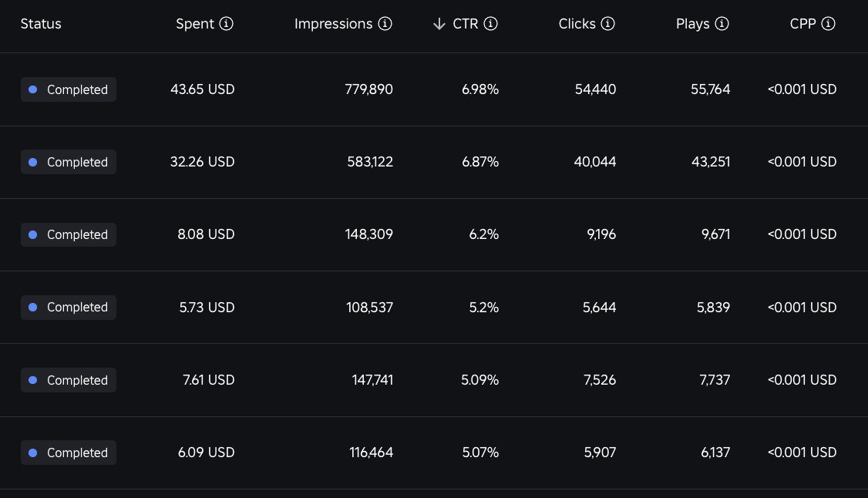Image resolution: width=868 pixels, height=498 pixels.
Task: Click the CTR value 6.98%
Action: tap(480, 89)
